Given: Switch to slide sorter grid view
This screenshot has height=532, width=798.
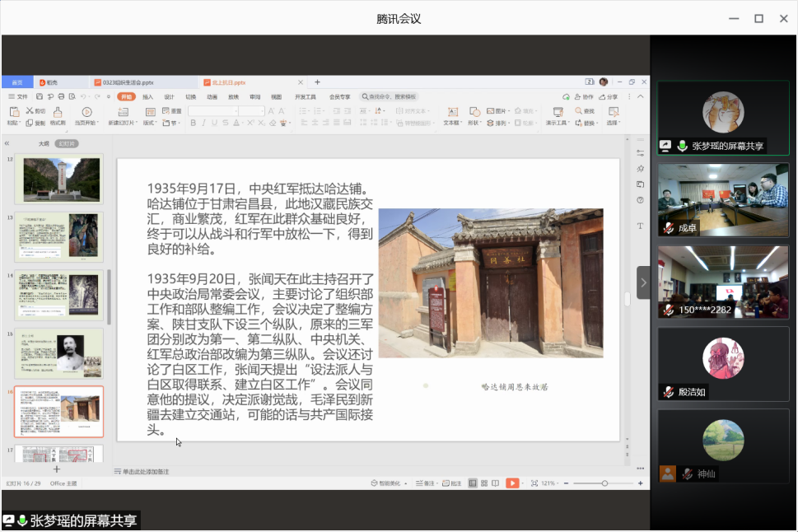Looking at the screenshot, I should click(484, 483).
